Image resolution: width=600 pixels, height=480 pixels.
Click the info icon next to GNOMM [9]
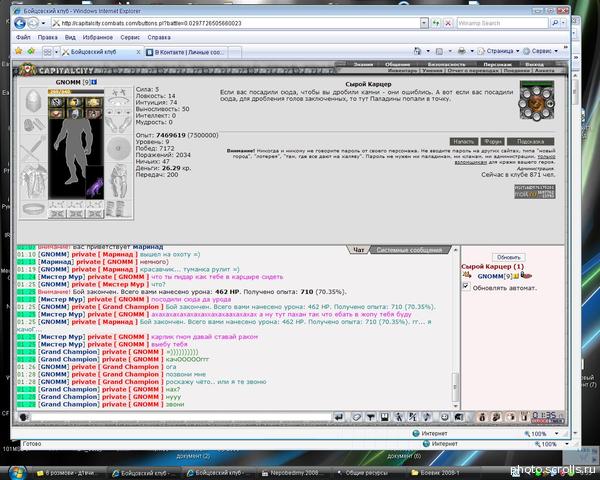click(x=94, y=82)
